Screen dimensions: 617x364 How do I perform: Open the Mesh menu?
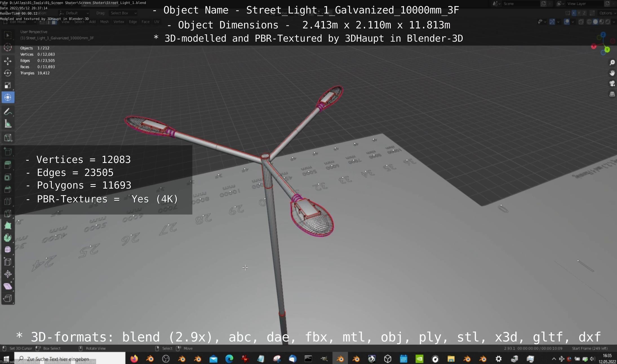point(104,22)
